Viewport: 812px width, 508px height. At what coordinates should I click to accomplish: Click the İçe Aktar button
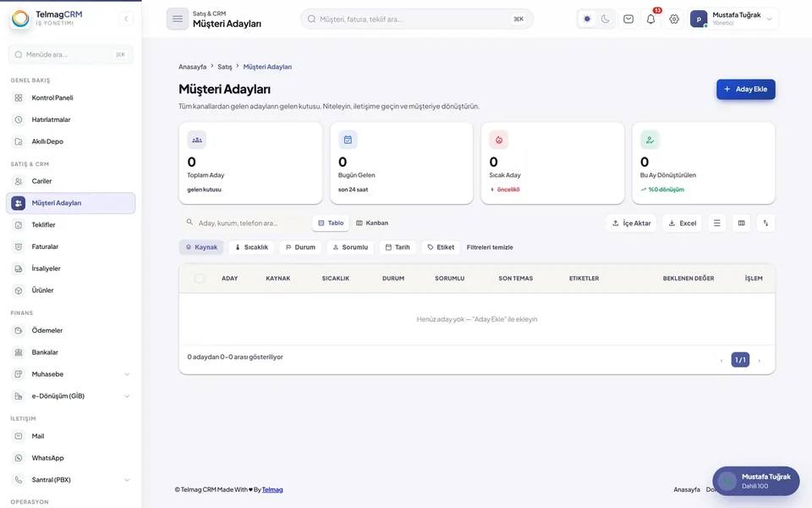click(x=631, y=223)
